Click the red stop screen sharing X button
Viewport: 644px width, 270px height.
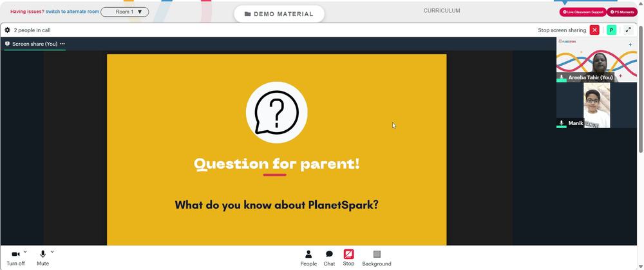tap(594, 30)
